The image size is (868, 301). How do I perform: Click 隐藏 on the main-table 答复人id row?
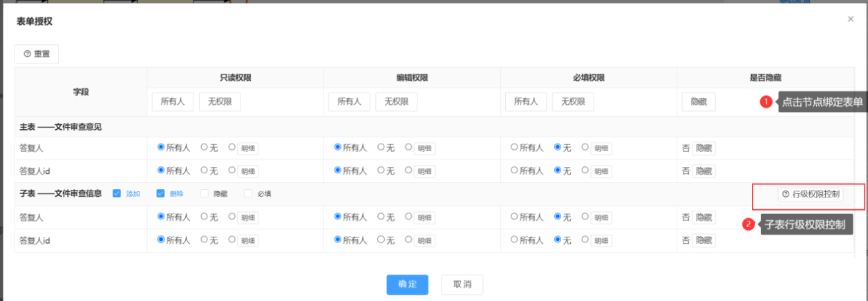(x=704, y=171)
